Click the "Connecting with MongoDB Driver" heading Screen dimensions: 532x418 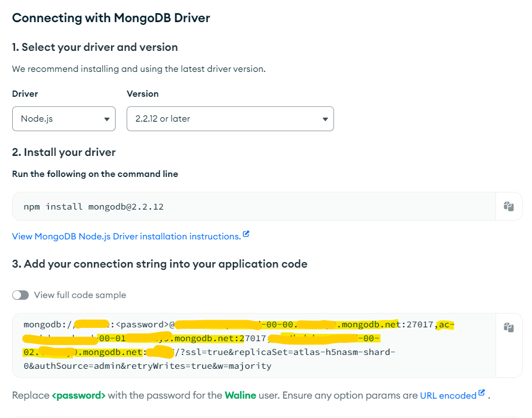tap(111, 18)
